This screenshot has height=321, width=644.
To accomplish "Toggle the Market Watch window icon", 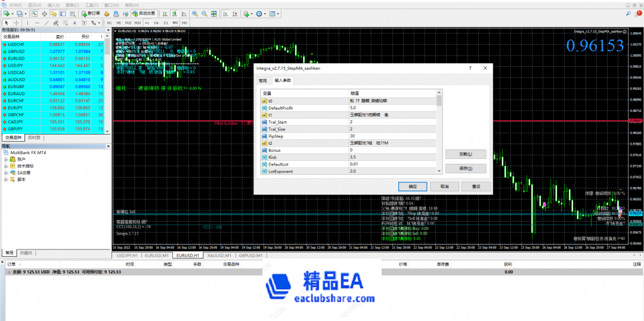I will [x=35, y=14].
